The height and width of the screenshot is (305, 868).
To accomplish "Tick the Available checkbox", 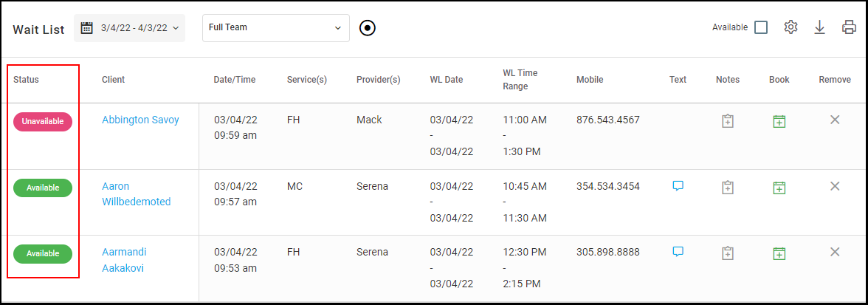I will click(x=760, y=27).
